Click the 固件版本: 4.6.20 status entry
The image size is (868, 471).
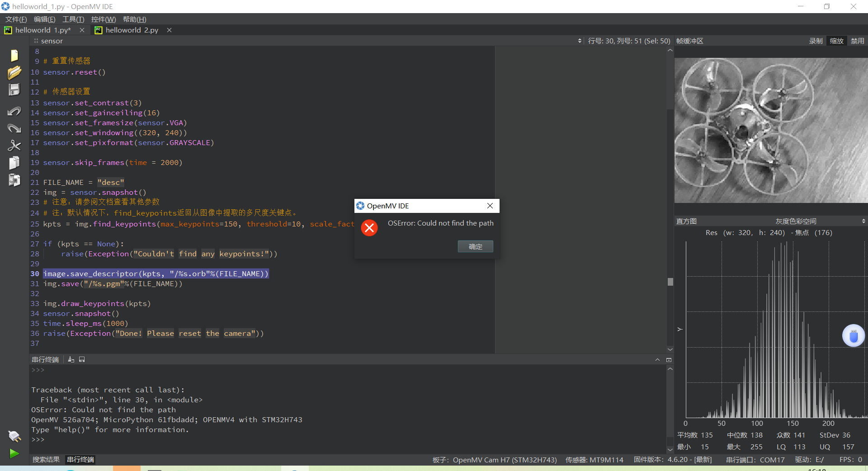(x=673, y=460)
